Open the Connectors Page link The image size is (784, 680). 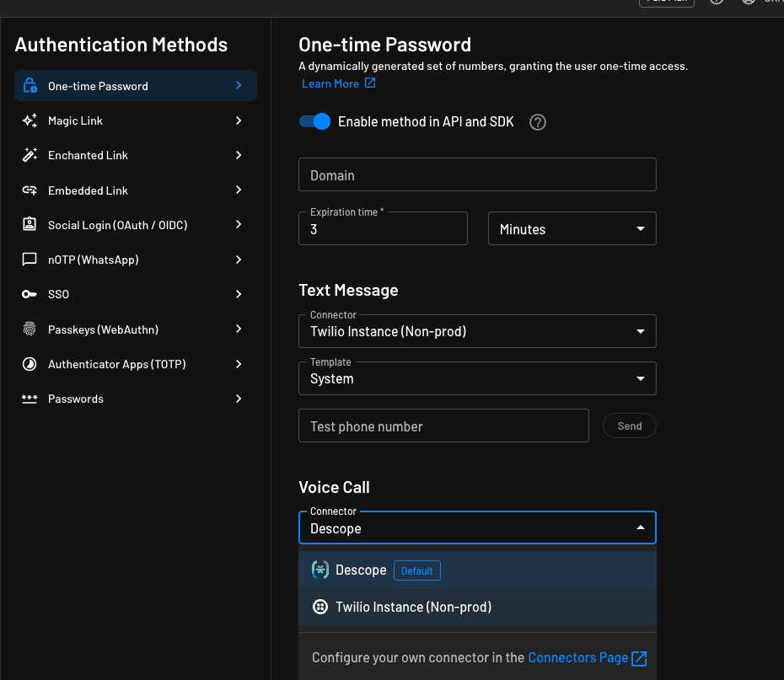580,656
